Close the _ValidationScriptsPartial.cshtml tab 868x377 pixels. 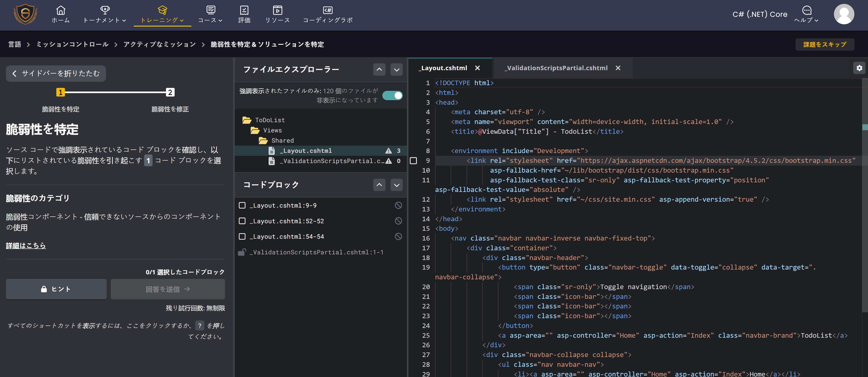pyautogui.click(x=618, y=68)
